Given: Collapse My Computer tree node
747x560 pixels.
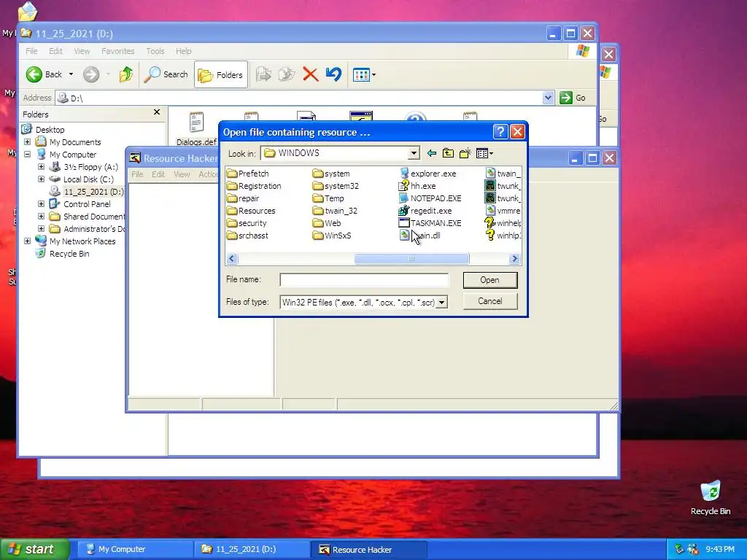Looking at the screenshot, I should point(27,155).
